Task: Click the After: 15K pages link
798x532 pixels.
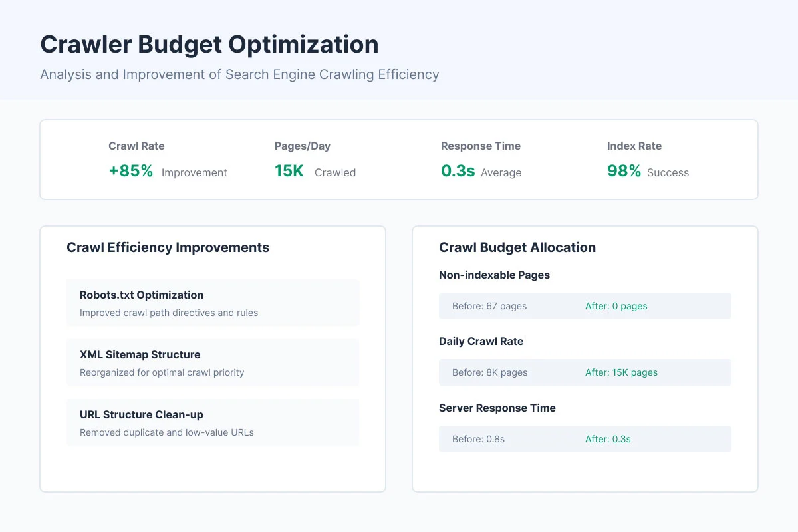Action: click(x=622, y=372)
